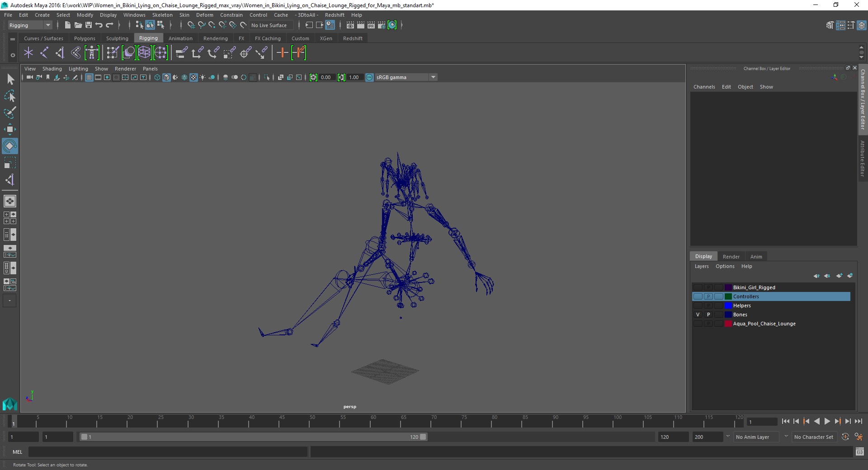The image size is (868, 470).
Task: Toggle the playback P box on the Bones layer
Action: click(708, 315)
